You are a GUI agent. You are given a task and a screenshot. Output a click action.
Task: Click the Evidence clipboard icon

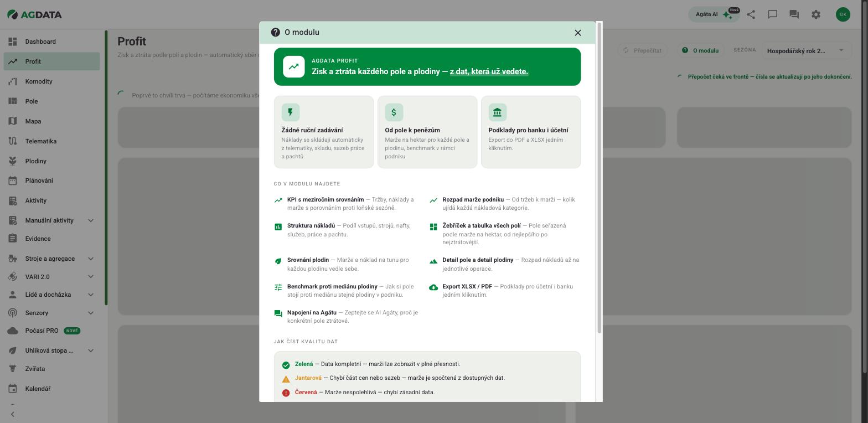pyautogui.click(x=13, y=239)
